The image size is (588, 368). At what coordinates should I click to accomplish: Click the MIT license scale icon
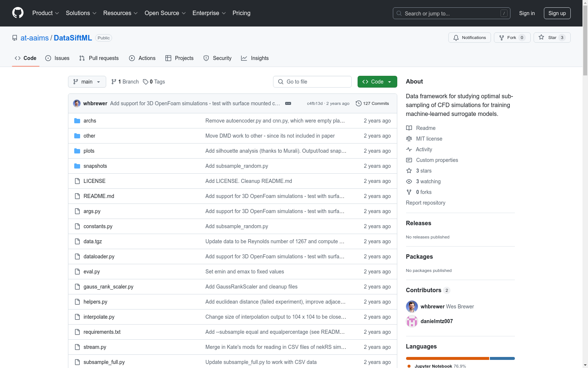tap(409, 139)
